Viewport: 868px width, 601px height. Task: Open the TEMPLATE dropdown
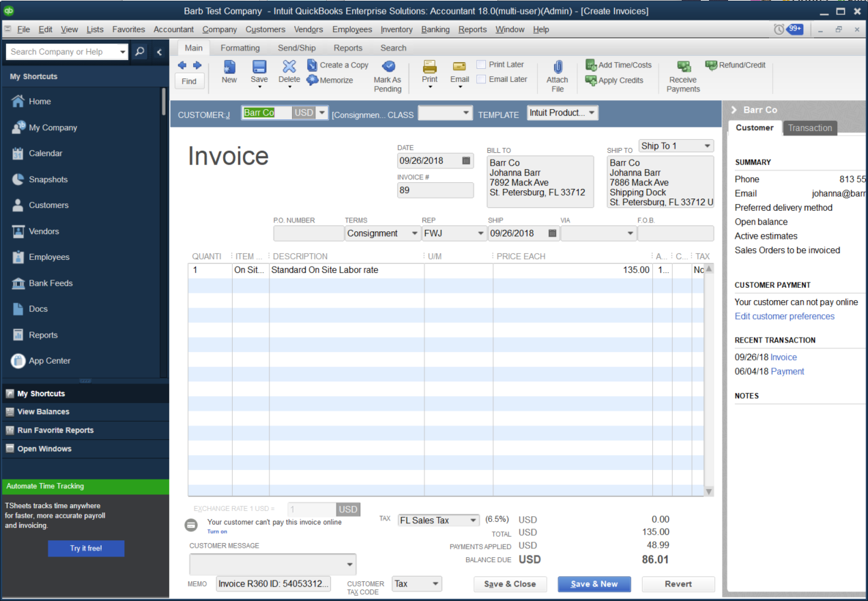(x=592, y=113)
